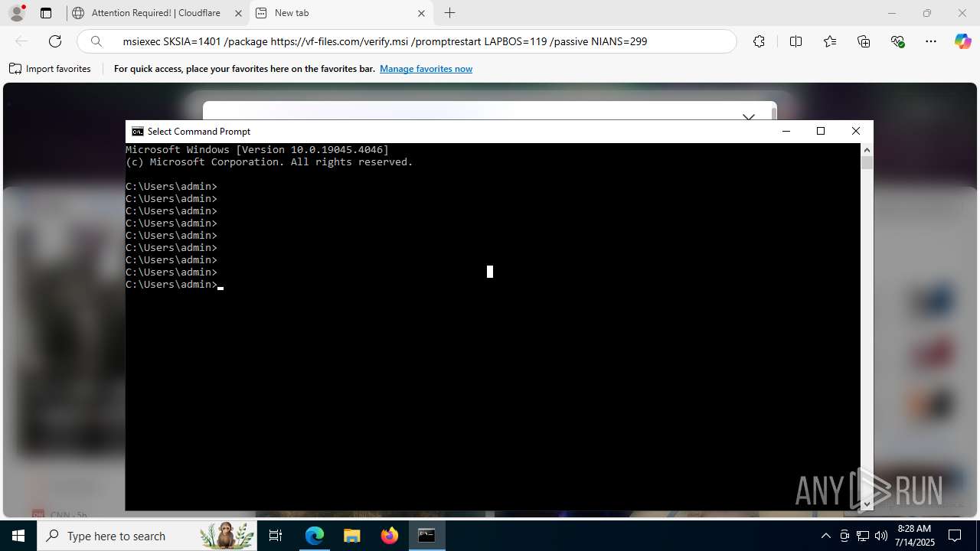Open the tab actions menu icon
This screenshot has height=551, width=980.
coord(46,13)
